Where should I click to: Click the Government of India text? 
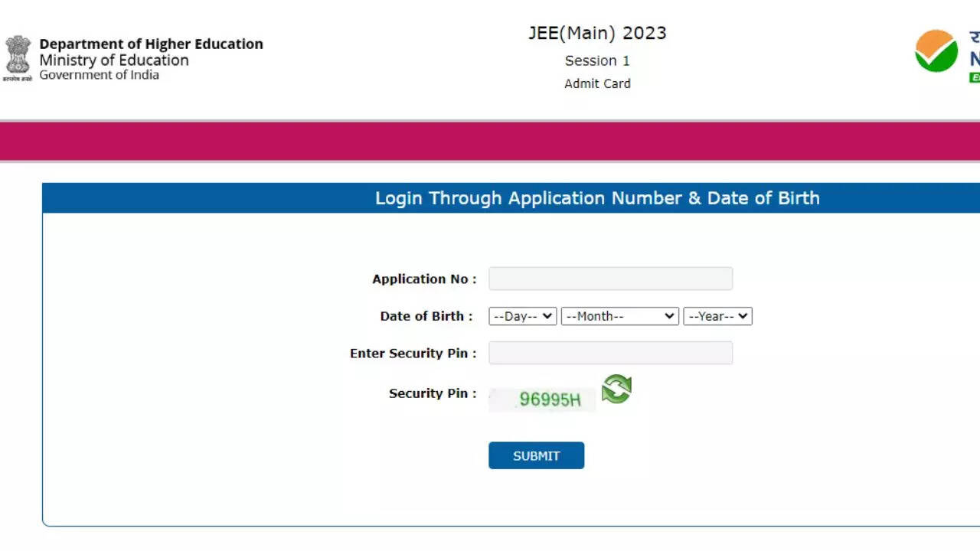point(100,75)
